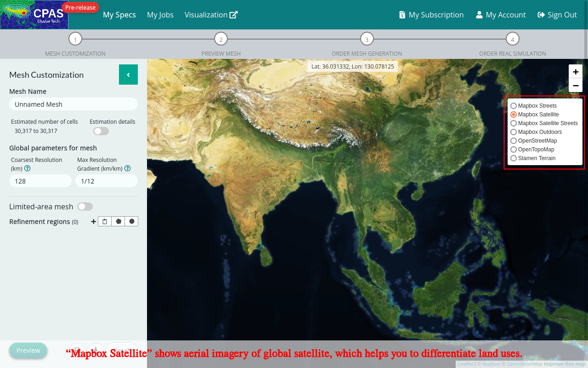Open the My Subscription page

pos(431,15)
